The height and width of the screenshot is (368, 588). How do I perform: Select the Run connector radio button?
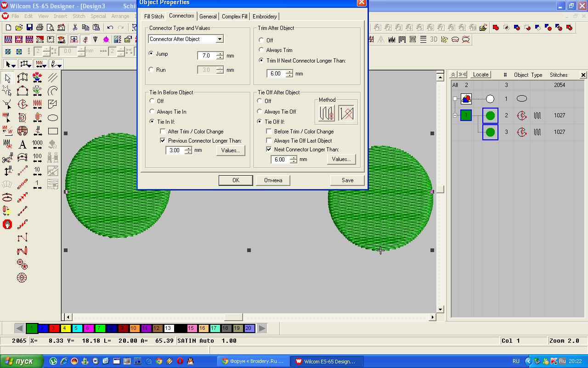(152, 70)
